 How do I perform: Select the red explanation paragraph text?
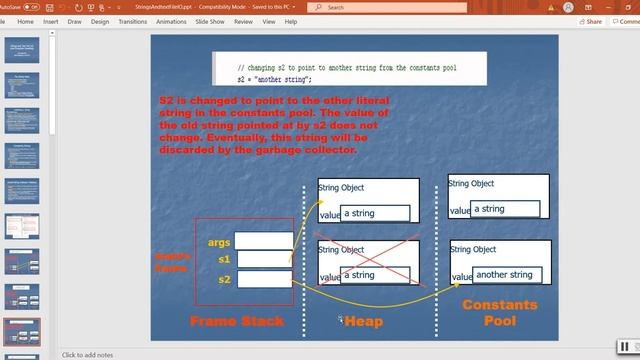coord(274,125)
